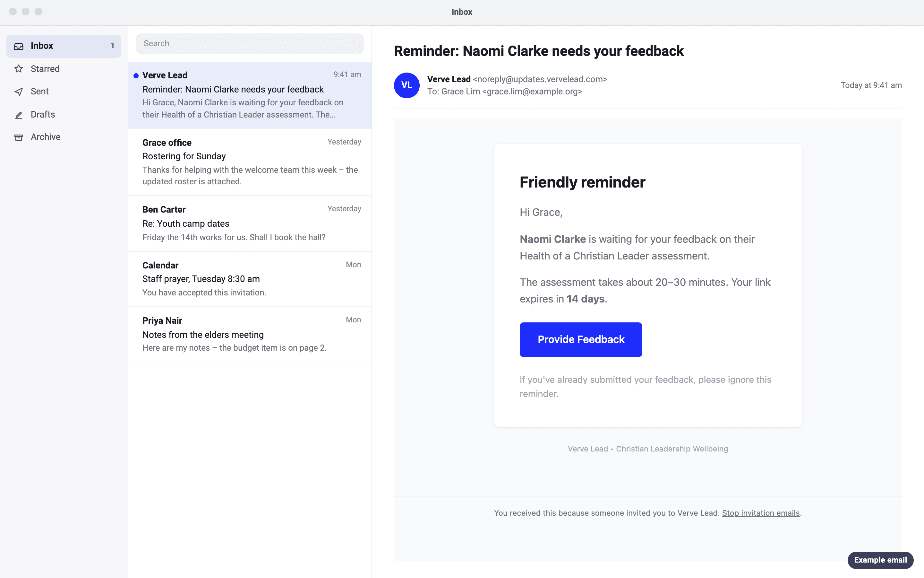Image resolution: width=924 pixels, height=578 pixels.
Task: Click the Friendly reminder heading
Action: click(582, 182)
